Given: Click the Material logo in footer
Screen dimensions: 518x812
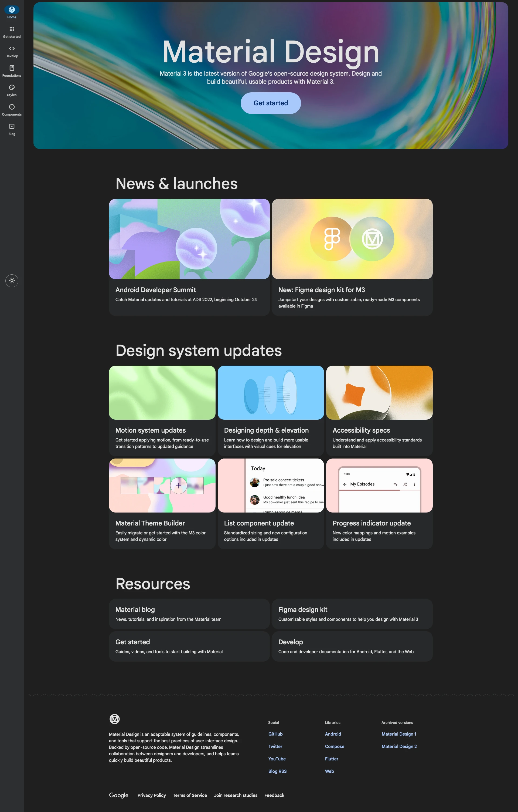Looking at the screenshot, I should point(114,719).
